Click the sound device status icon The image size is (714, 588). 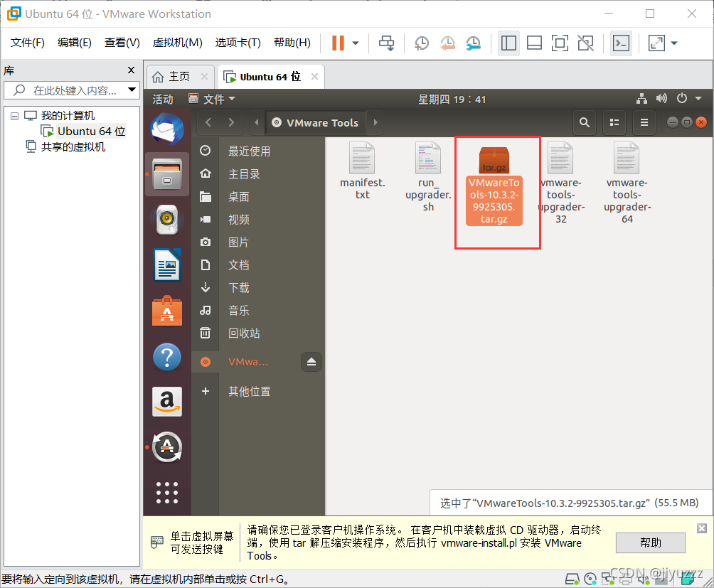click(644, 579)
